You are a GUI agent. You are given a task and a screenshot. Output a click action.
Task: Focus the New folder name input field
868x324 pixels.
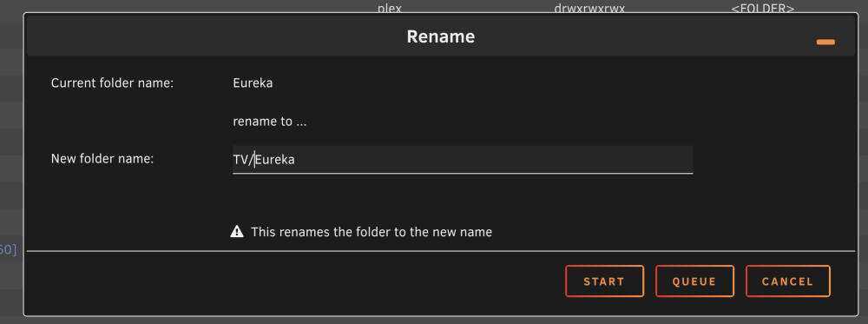pyautogui.click(x=463, y=160)
